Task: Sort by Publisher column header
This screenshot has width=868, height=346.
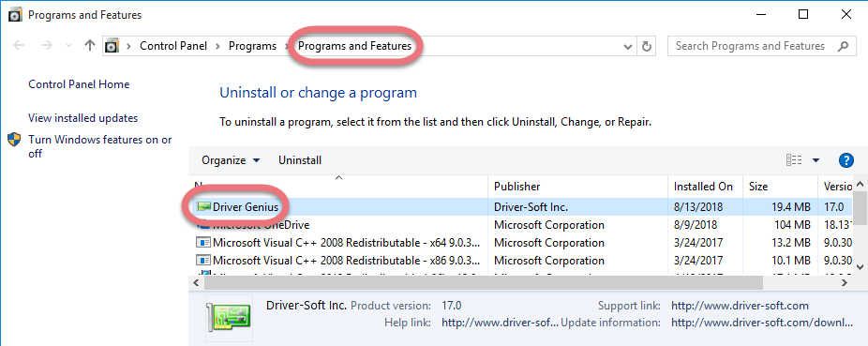Action: (577, 187)
